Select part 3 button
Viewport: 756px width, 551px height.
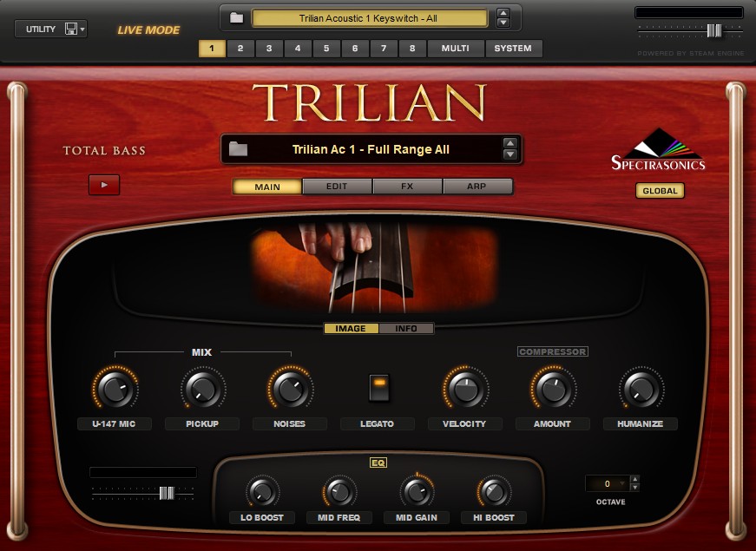pos(269,49)
